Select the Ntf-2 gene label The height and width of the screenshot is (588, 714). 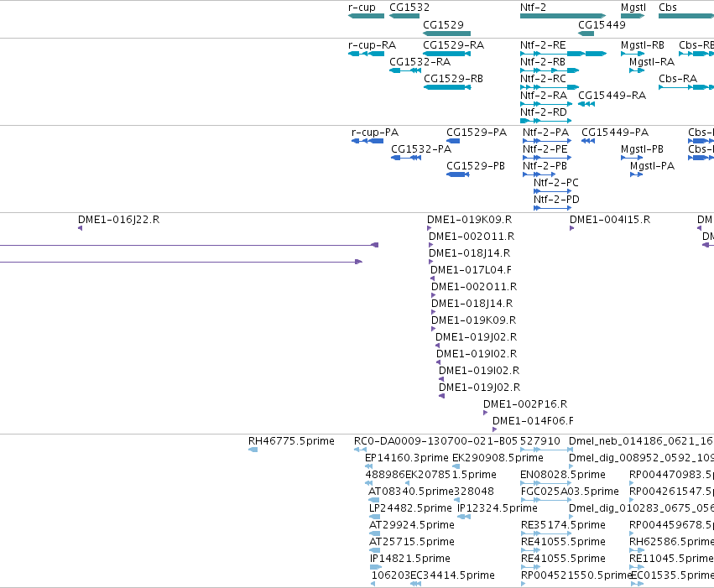533,8
